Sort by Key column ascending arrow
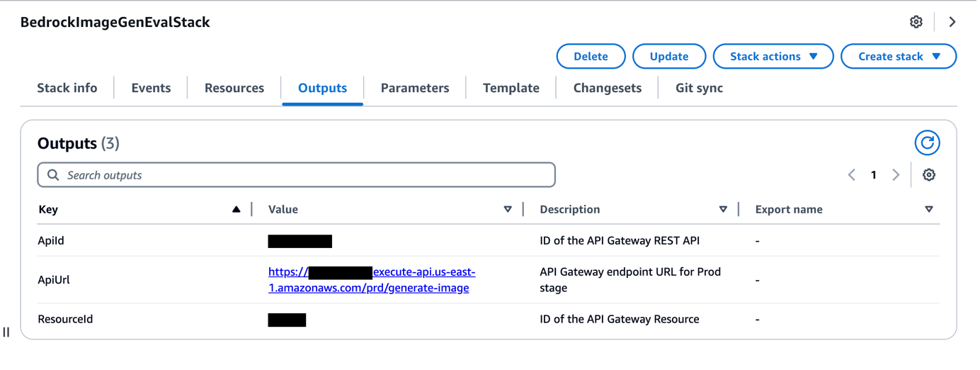 pyautogui.click(x=237, y=210)
